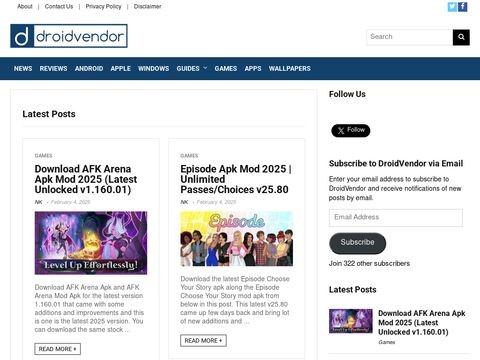Click the 'Join 322 other subscribers' text
This screenshot has height=360, width=480.
(x=369, y=263)
